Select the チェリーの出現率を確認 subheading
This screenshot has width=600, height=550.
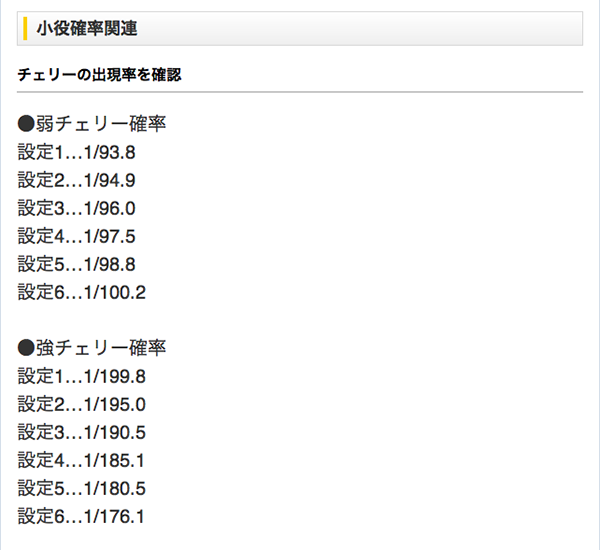click(99, 75)
